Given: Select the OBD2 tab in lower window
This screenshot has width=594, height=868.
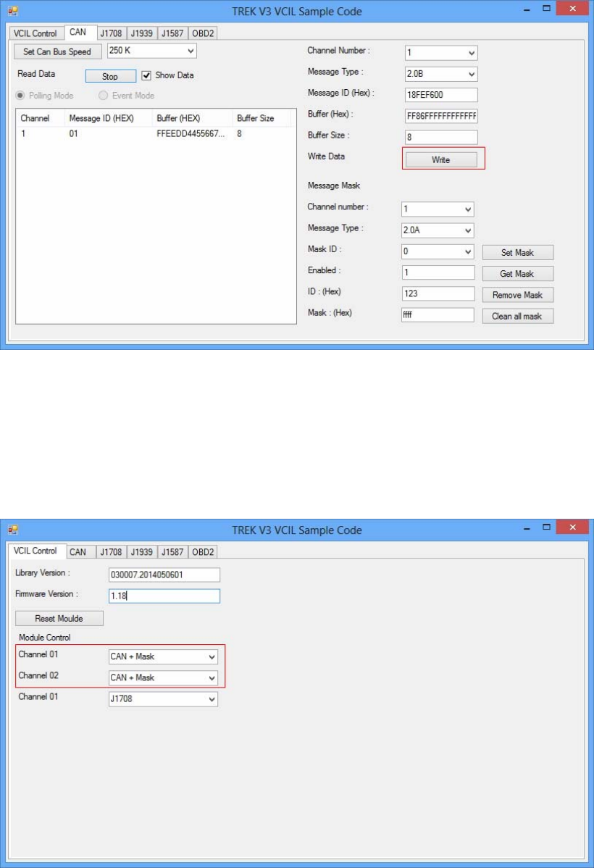Looking at the screenshot, I should coord(203,552).
